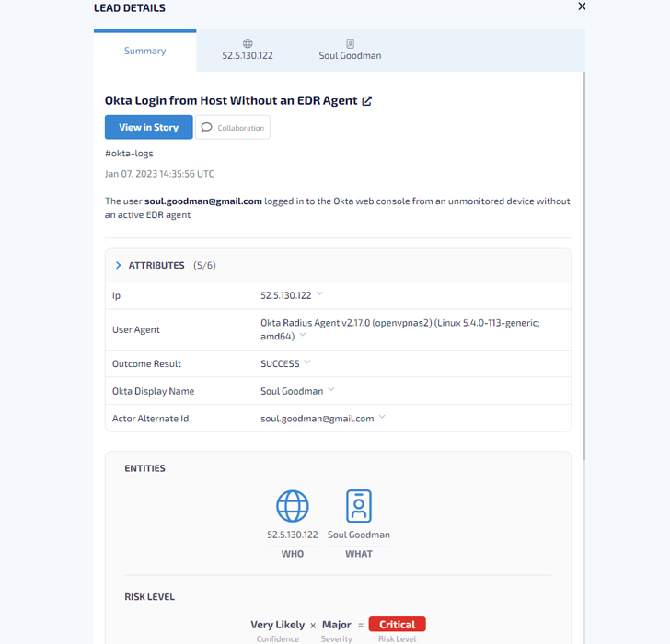670x644 pixels.
Task: Click the ATTRIBUTES (5/6) header text
Action: pos(172,265)
